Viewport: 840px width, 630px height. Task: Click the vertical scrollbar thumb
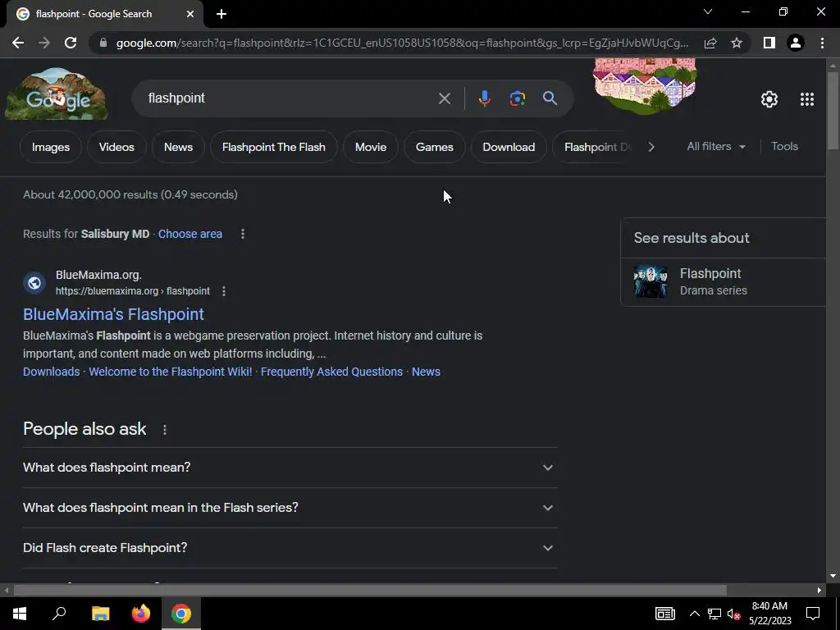(833, 111)
